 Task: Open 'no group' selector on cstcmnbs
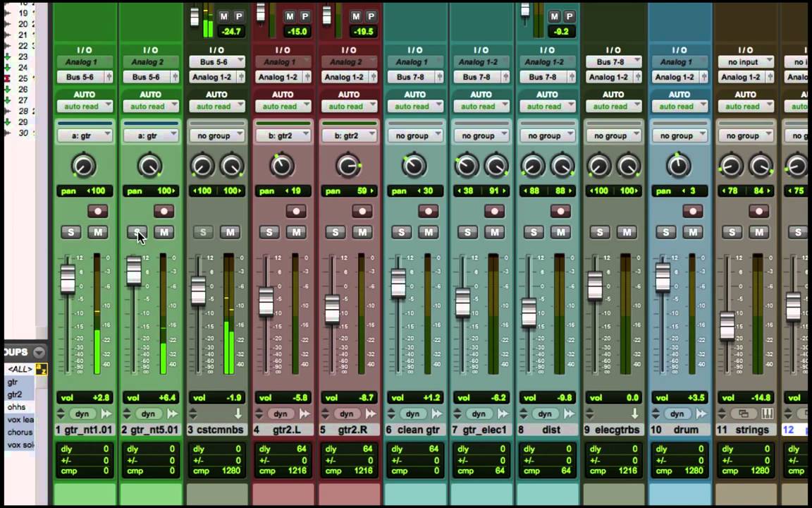[217, 135]
